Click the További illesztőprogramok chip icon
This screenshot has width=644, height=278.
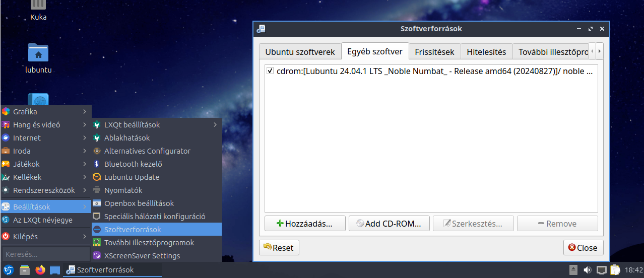(97, 243)
